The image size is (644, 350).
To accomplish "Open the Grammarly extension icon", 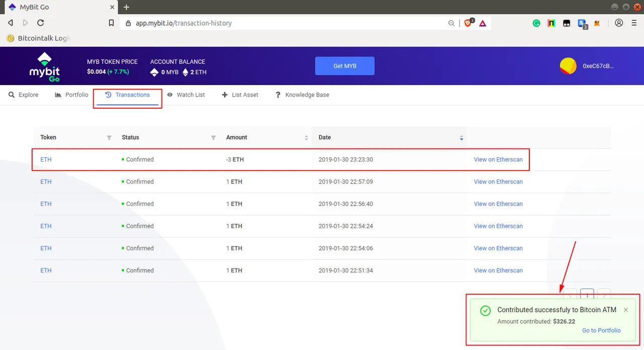I will pyautogui.click(x=536, y=23).
